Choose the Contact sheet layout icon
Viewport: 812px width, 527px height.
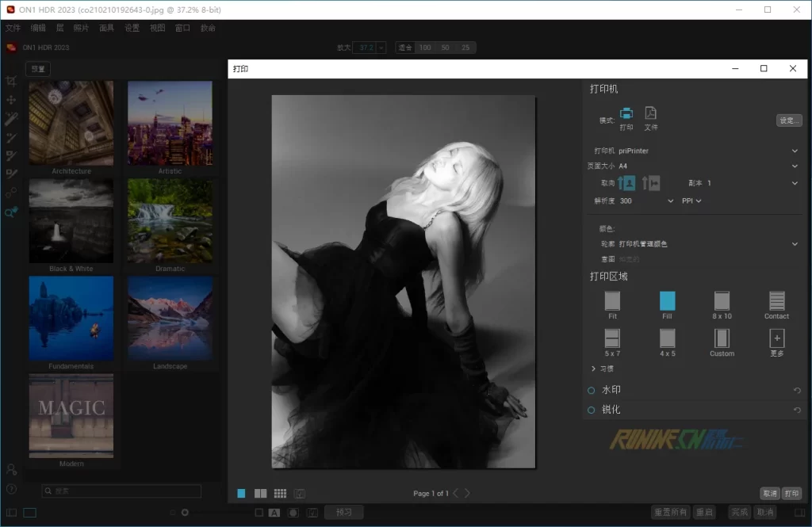pos(776,300)
